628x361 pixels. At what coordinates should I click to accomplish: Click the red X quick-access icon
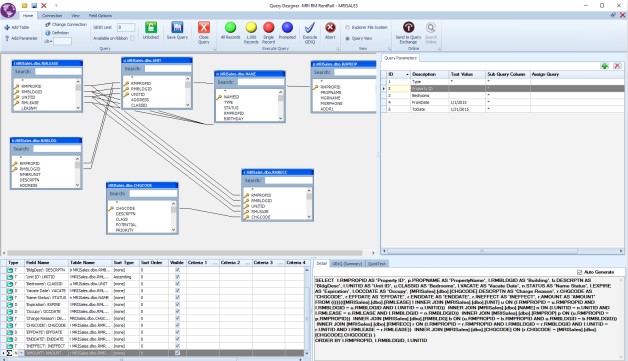(44, 6)
